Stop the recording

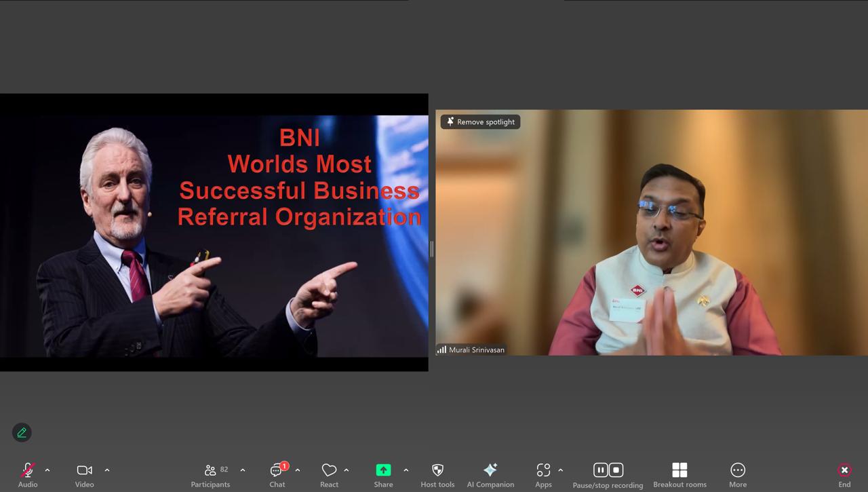tap(616, 470)
